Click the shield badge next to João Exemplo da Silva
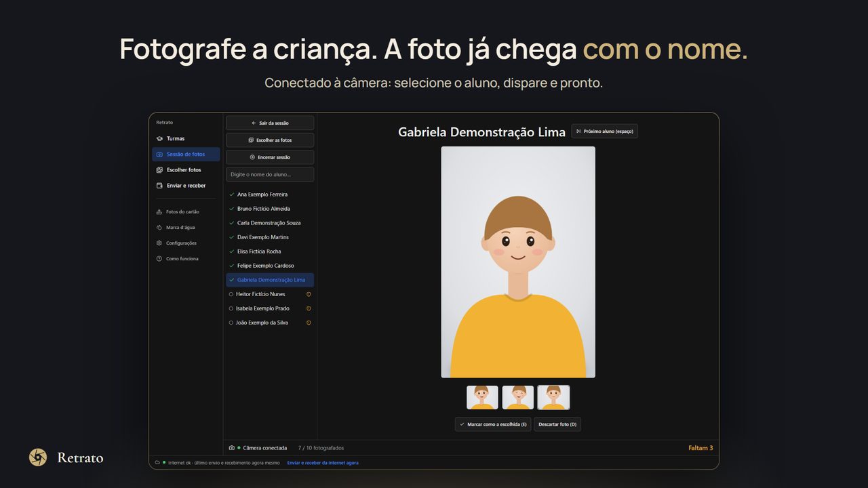The width and height of the screenshot is (868, 488). (309, 323)
